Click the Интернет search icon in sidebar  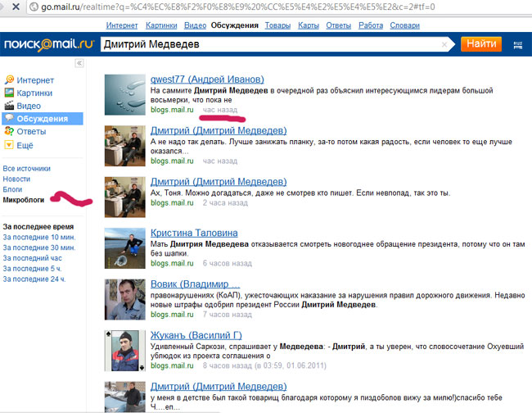pyautogui.click(x=9, y=80)
